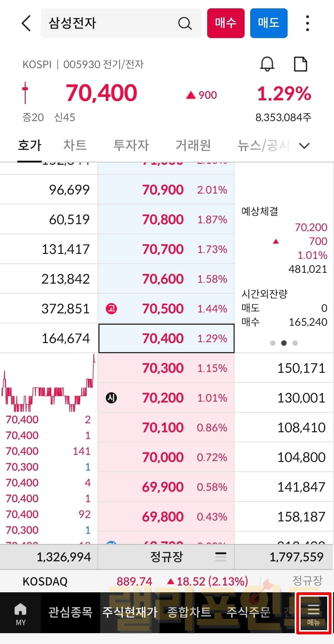Screen dimensions: 334x644
Task: Tap the search magnifier icon
Action: pos(185,24)
